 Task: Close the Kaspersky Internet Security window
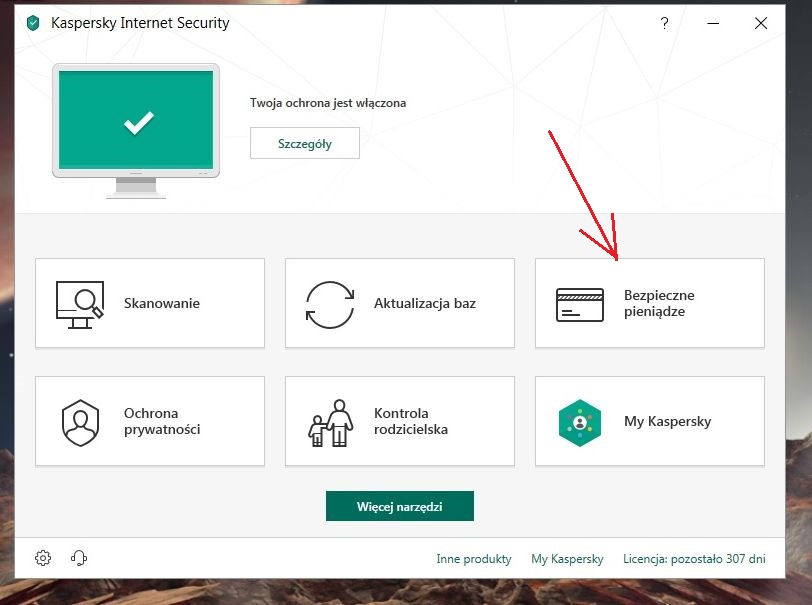point(761,23)
